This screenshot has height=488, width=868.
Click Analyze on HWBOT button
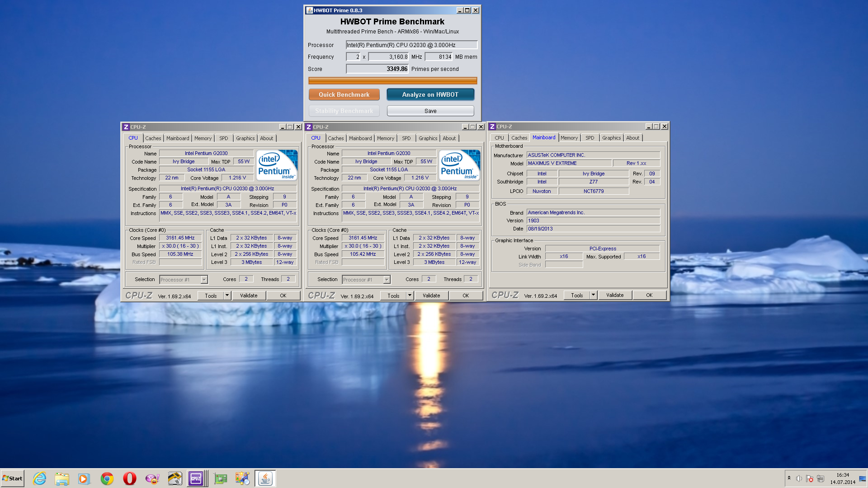click(430, 94)
